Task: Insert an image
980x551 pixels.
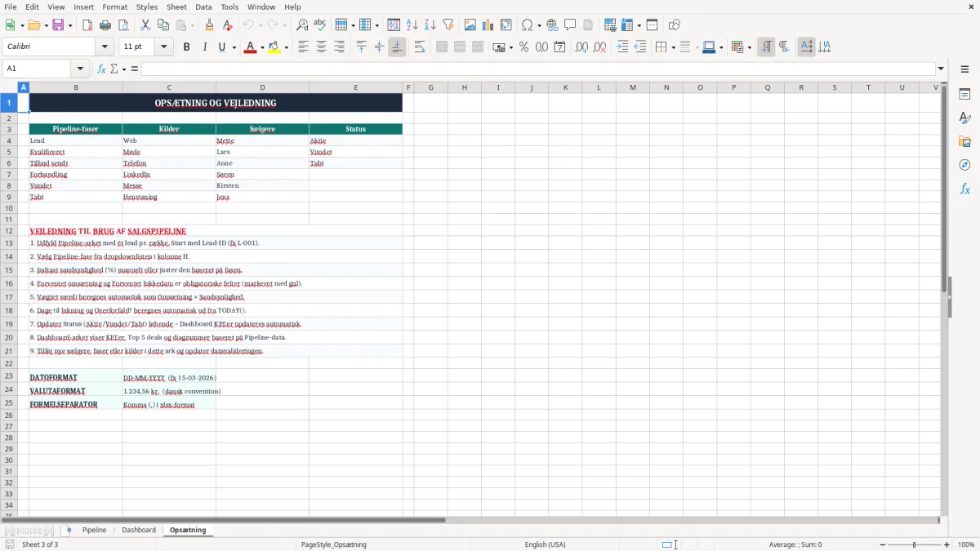Action: 470,25
